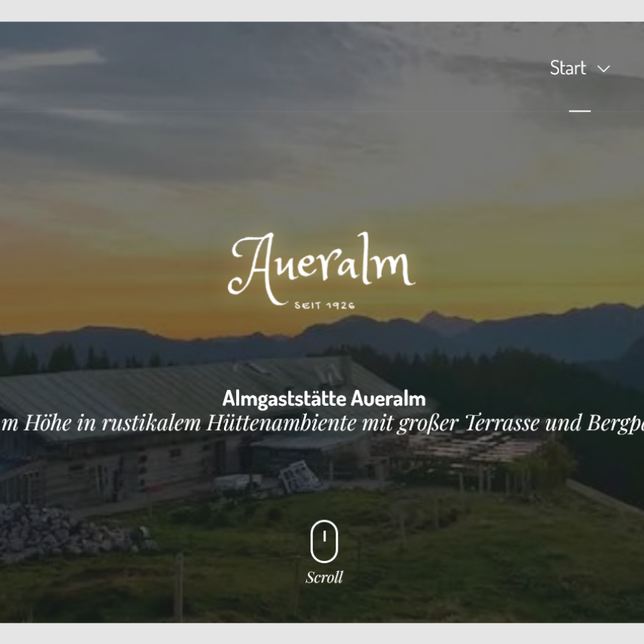Viewport: 644px width, 644px height.
Task: Expand the chevron next to Start
Action: point(603,69)
